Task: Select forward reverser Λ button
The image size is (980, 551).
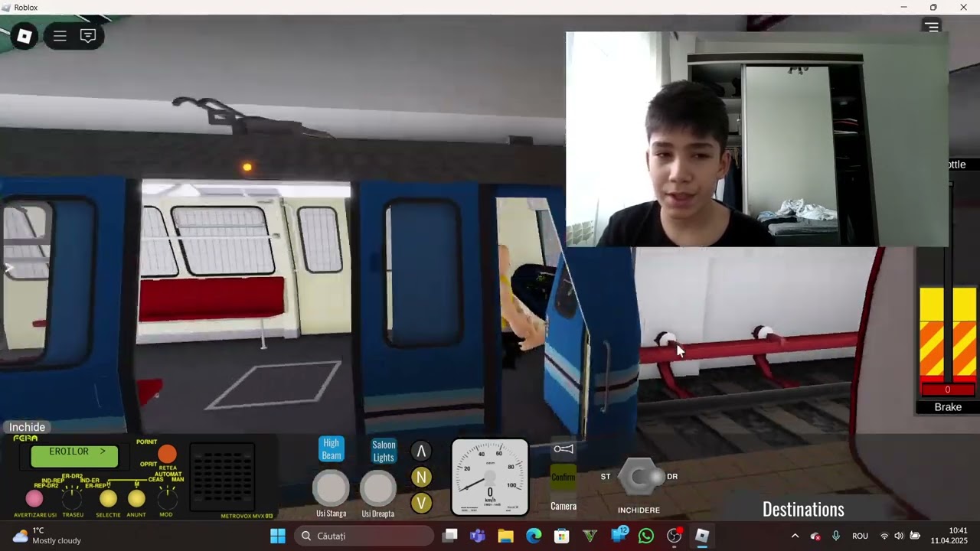Action: tap(421, 451)
